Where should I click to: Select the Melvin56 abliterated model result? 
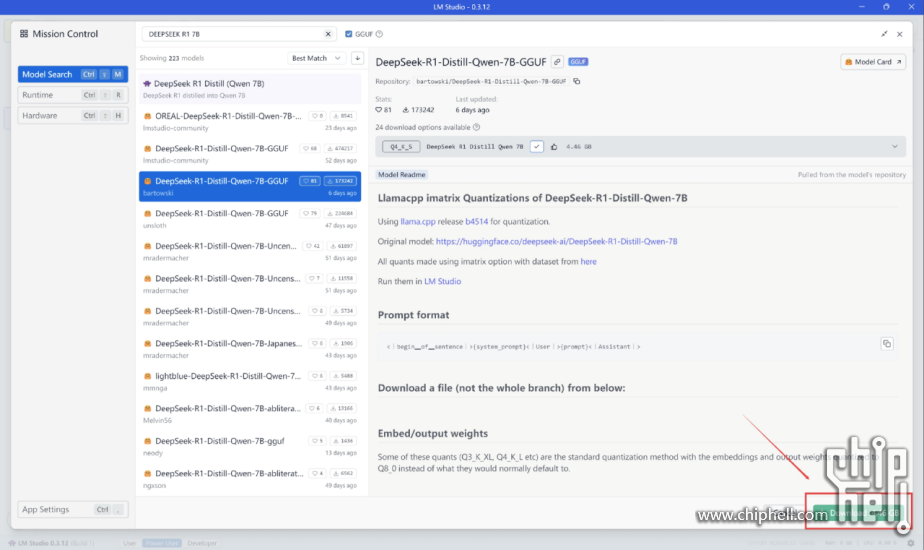[x=250, y=414]
